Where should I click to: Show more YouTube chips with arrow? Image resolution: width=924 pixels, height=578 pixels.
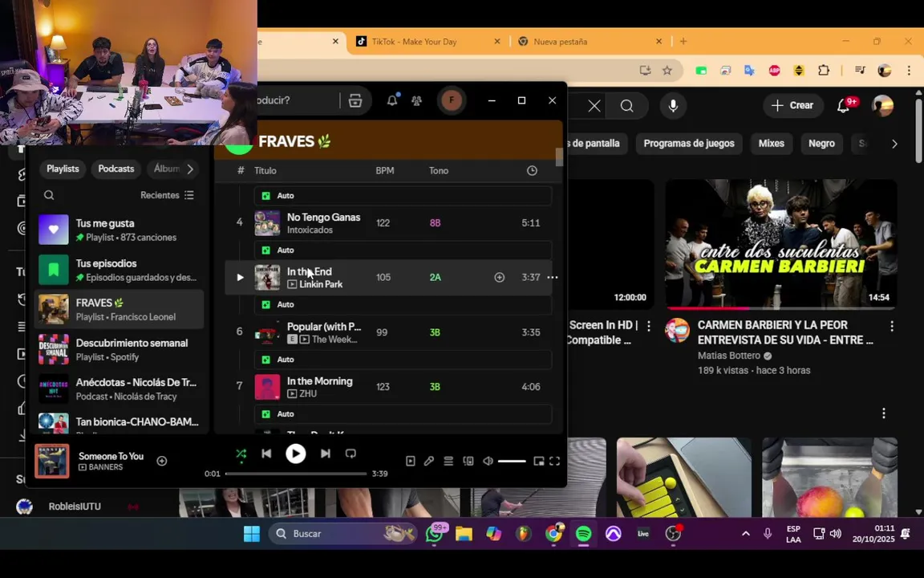(x=894, y=144)
